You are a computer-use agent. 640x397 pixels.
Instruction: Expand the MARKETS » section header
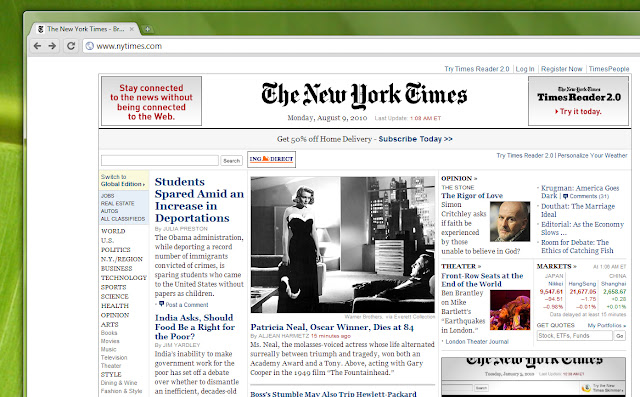pos(557,266)
